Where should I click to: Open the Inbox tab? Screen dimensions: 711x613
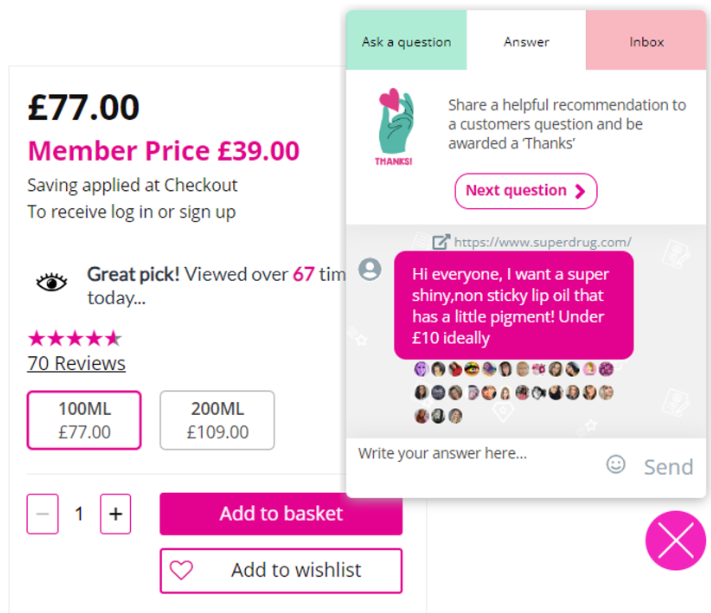pyautogui.click(x=646, y=42)
